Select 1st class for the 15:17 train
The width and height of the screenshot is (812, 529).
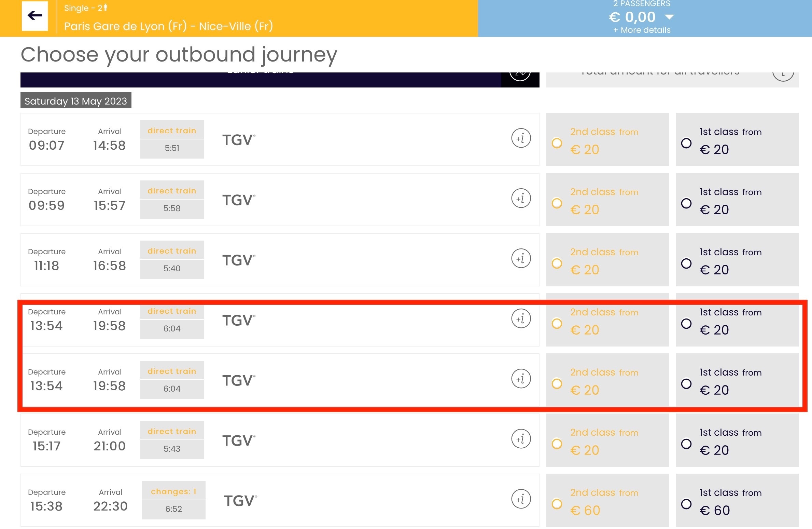[686, 444]
